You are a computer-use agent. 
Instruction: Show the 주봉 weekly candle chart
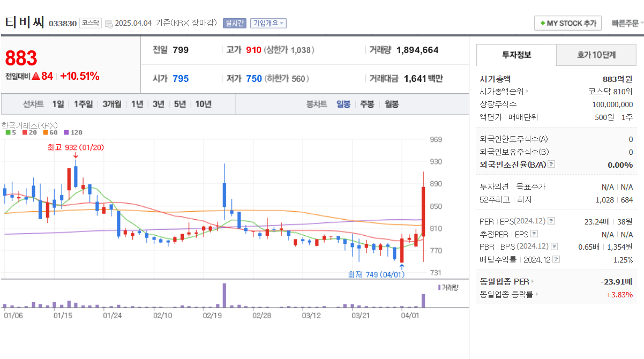tap(367, 104)
